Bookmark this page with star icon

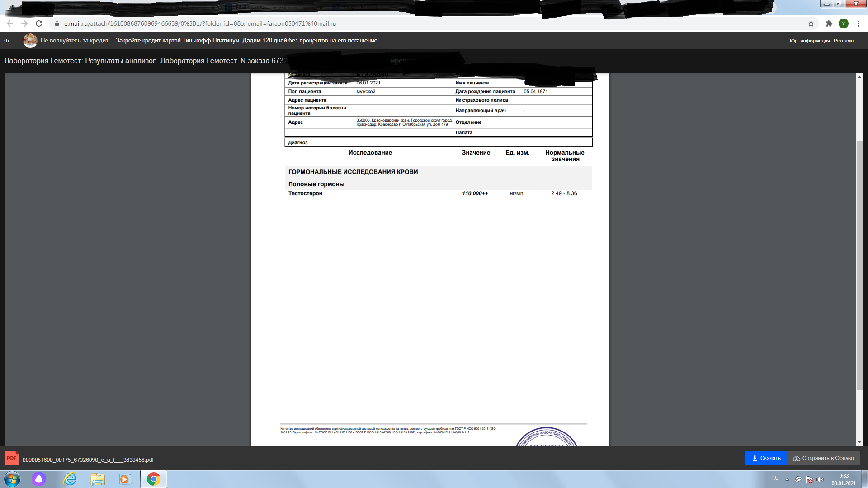click(x=811, y=23)
